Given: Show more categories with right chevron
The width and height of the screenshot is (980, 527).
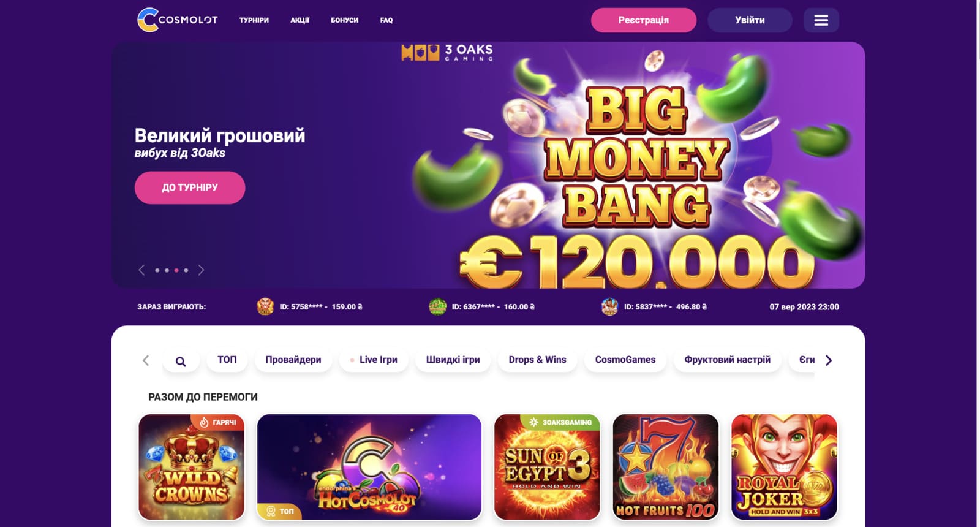Looking at the screenshot, I should [829, 360].
